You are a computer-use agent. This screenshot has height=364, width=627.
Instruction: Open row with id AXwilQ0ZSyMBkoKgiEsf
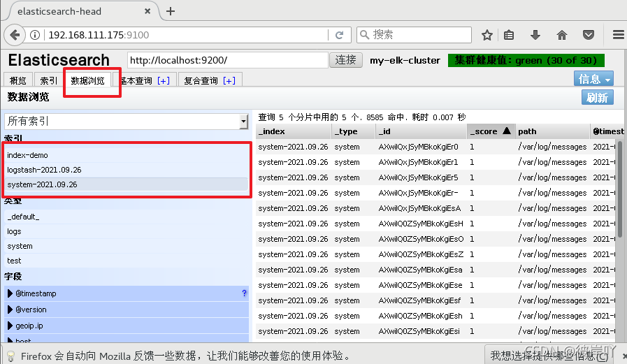pos(435,300)
